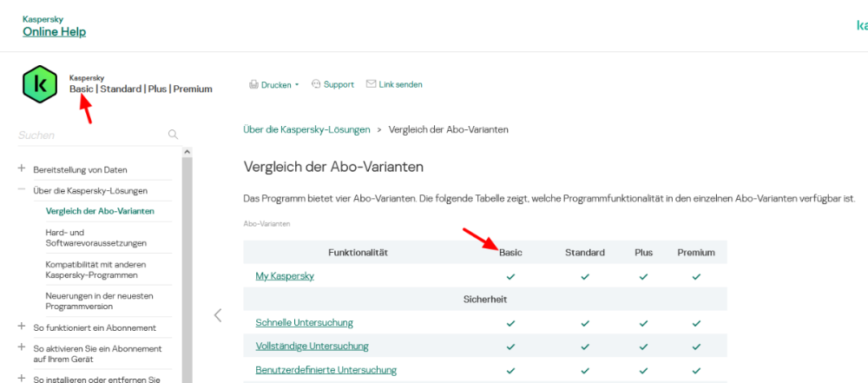The height and width of the screenshot is (383, 868).
Task: Click Benutzerdefinierte Untersuchung checkmark under Basic
Action: [x=510, y=370]
